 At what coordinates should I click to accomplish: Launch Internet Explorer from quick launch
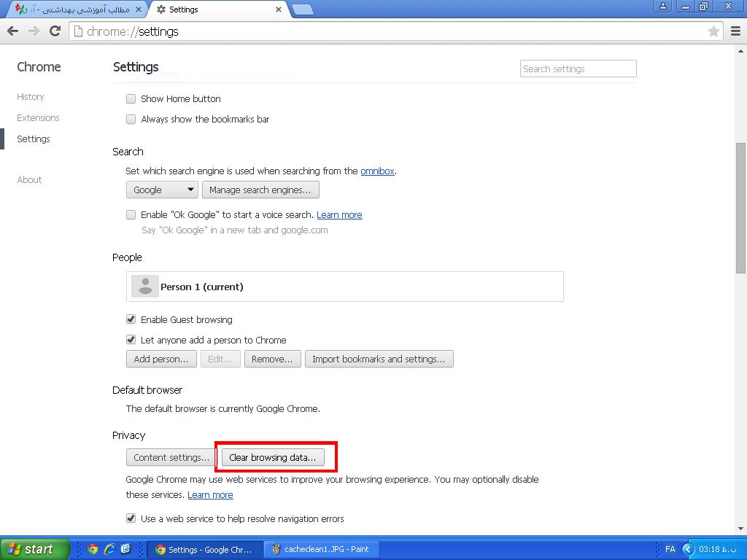click(109, 549)
